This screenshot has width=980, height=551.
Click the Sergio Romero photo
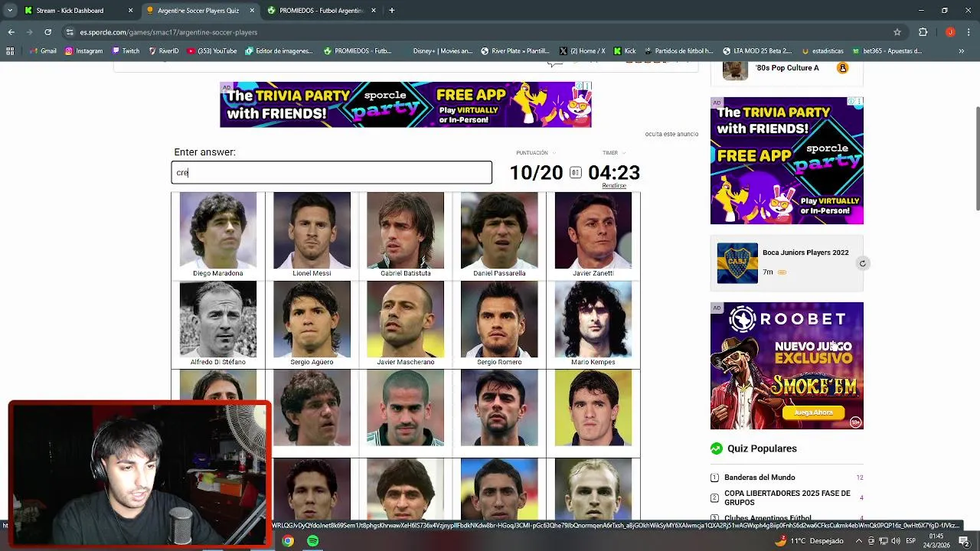[x=499, y=319]
